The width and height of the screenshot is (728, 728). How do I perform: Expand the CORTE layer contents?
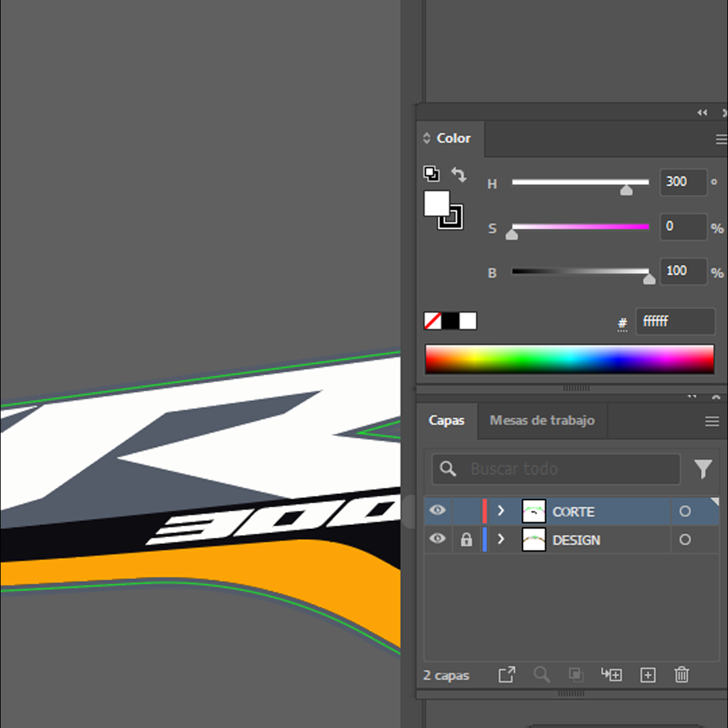coord(501,511)
